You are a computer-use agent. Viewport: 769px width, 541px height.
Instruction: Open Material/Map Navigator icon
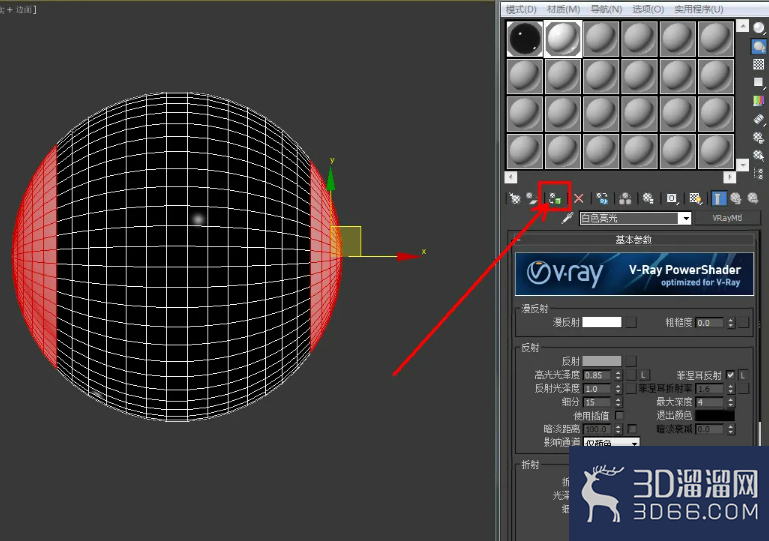(759, 174)
